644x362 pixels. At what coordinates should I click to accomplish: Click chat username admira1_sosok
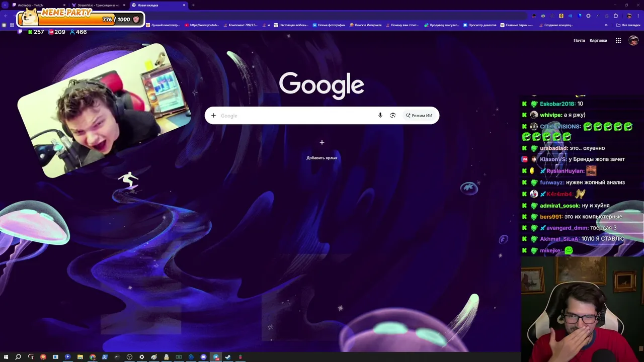pyautogui.click(x=559, y=206)
